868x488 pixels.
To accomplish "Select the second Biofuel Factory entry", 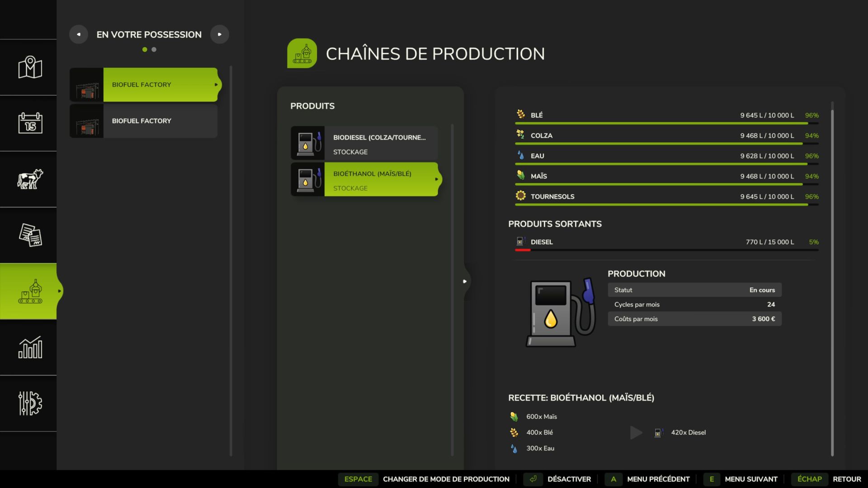I will [x=144, y=121].
